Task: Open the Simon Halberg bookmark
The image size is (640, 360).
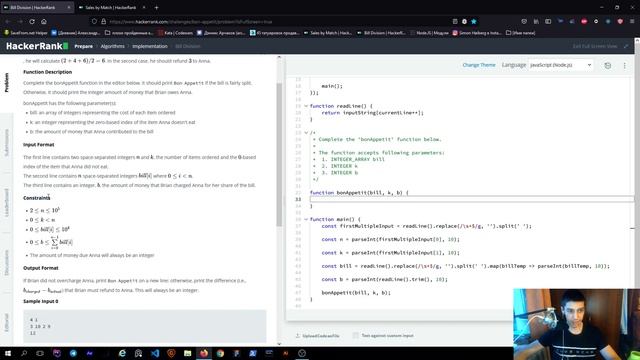Action: (x=477, y=33)
